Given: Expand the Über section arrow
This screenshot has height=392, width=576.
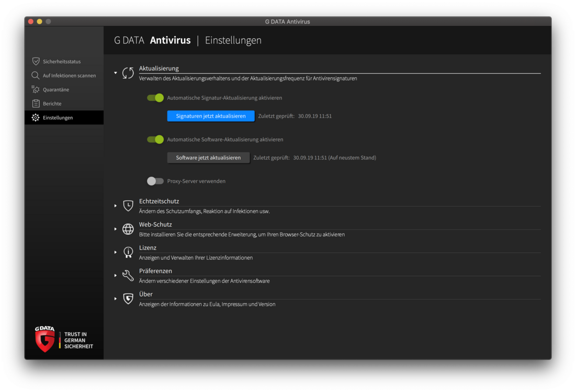Looking at the screenshot, I should point(115,299).
